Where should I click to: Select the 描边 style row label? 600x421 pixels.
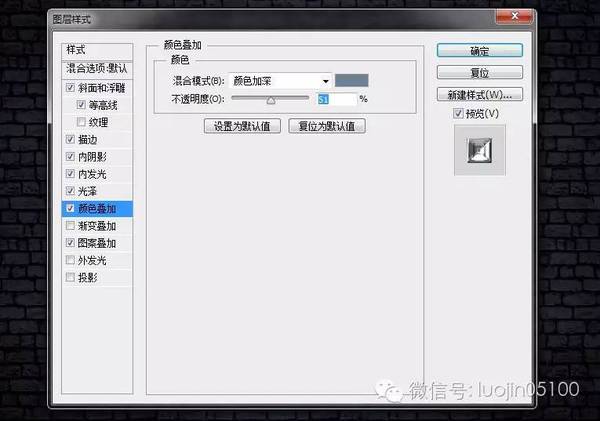pos(88,140)
